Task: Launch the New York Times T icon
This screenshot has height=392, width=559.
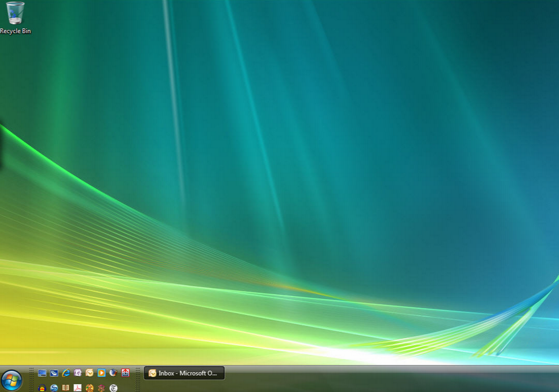Action: tap(114, 388)
